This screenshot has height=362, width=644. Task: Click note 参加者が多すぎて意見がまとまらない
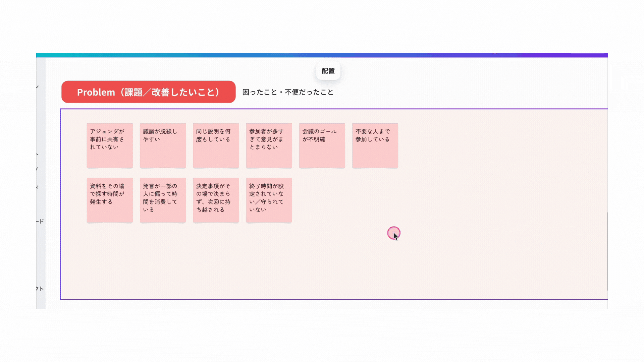tap(269, 145)
